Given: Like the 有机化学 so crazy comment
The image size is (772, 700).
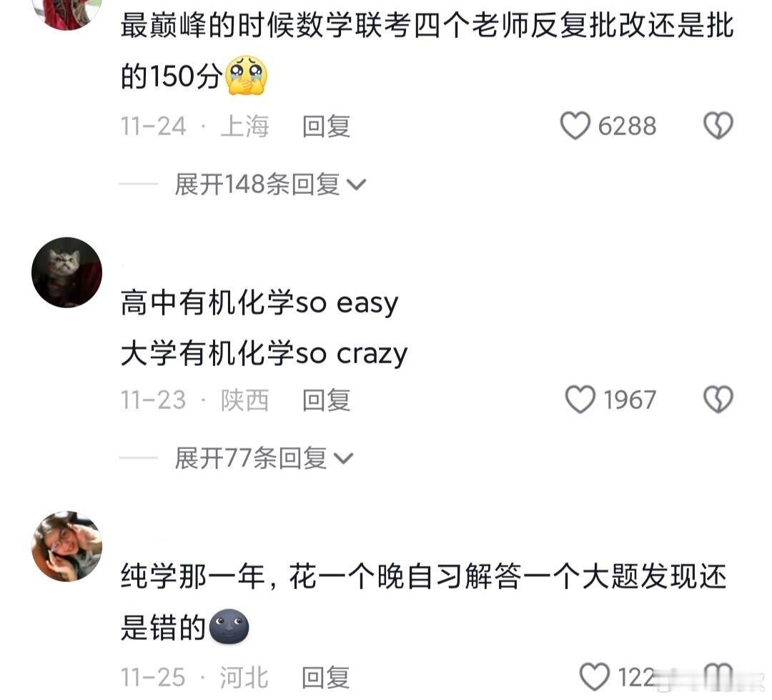Looking at the screenshot, I should click(580, 400).
